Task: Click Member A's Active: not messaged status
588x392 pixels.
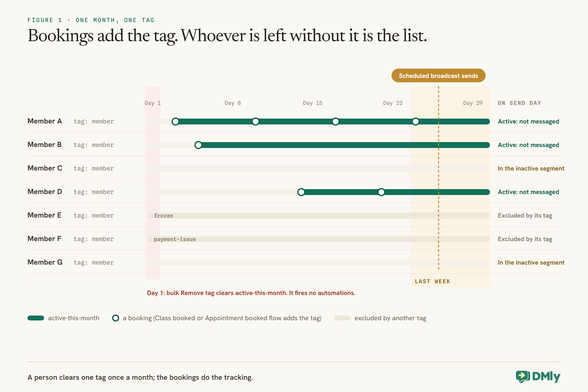Action: click(528, 122)
